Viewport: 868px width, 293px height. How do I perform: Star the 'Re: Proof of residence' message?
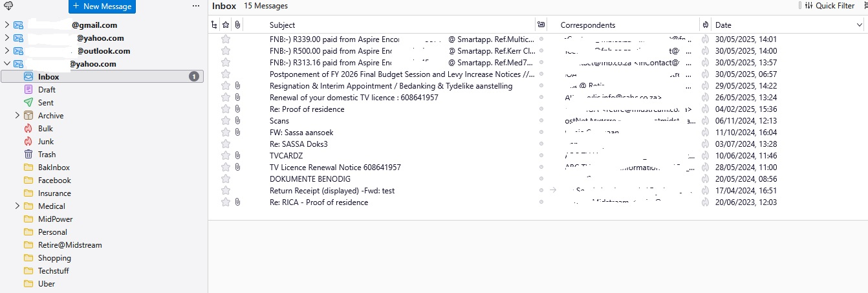click(x=226, y=109)
